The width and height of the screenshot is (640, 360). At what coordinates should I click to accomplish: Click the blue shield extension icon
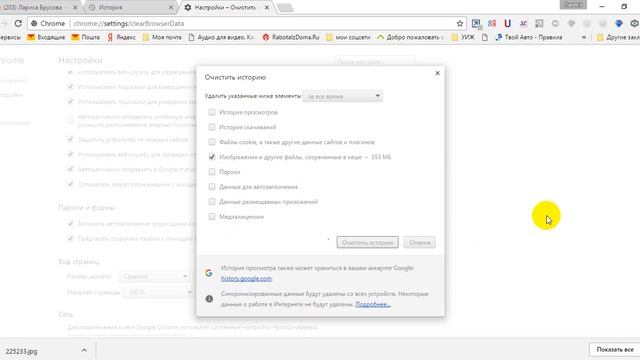click(x=619, y=23)
